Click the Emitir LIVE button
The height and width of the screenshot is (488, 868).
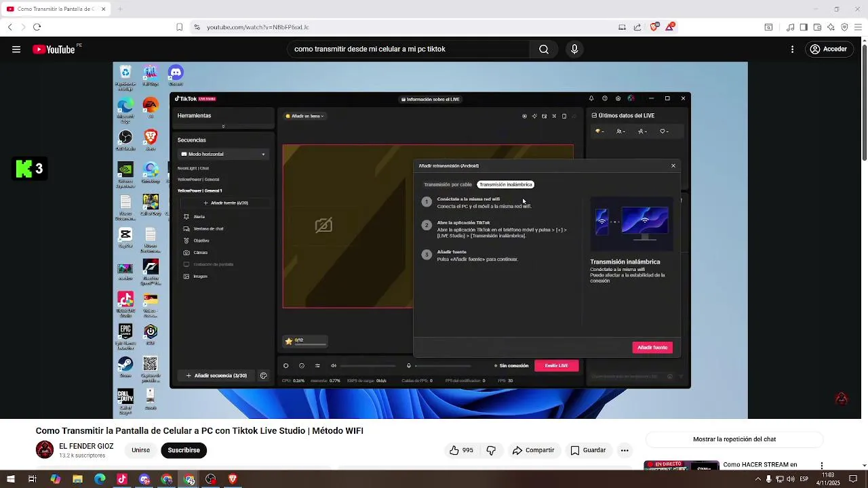557,366
